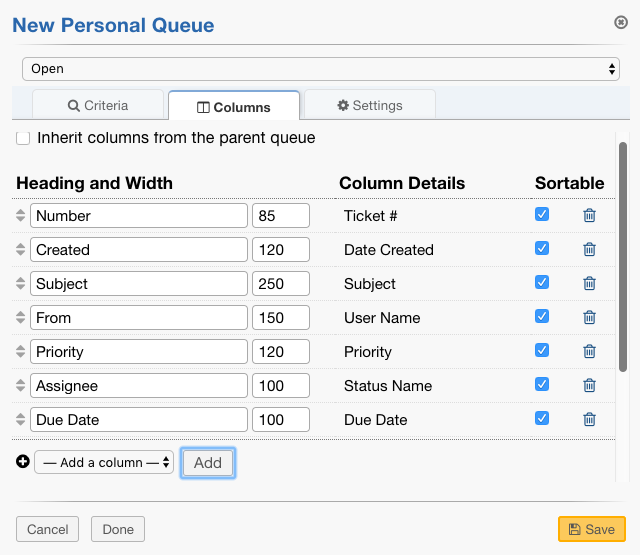
Task: Toggle Sortable checkbox for Assignee column
Action: point(542,384)
